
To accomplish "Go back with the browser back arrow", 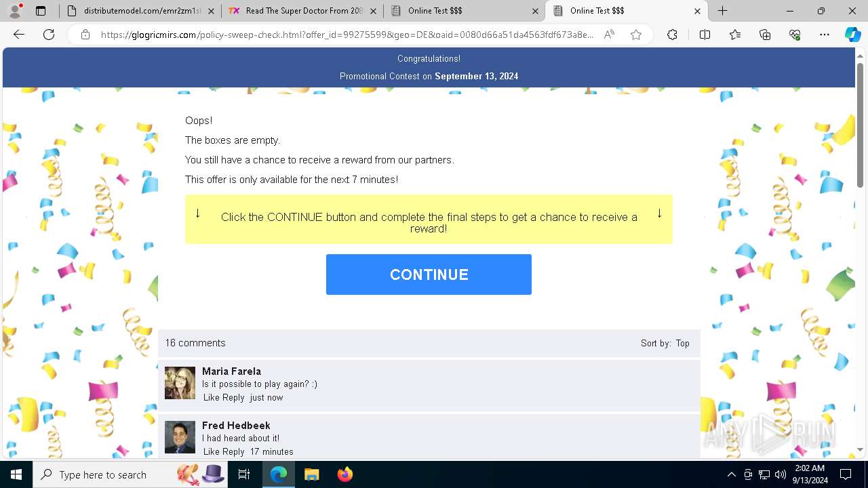I will pyautogui.click(x=19, y=35).
